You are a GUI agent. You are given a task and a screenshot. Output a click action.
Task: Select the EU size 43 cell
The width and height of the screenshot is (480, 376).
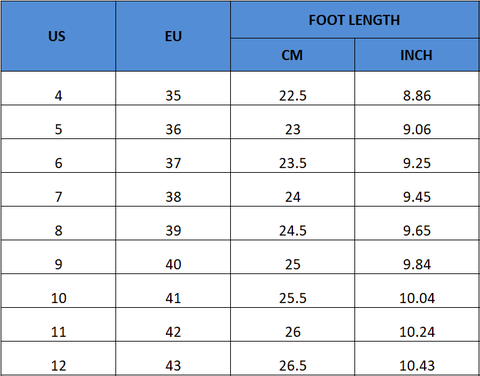(x=173, y=359)
